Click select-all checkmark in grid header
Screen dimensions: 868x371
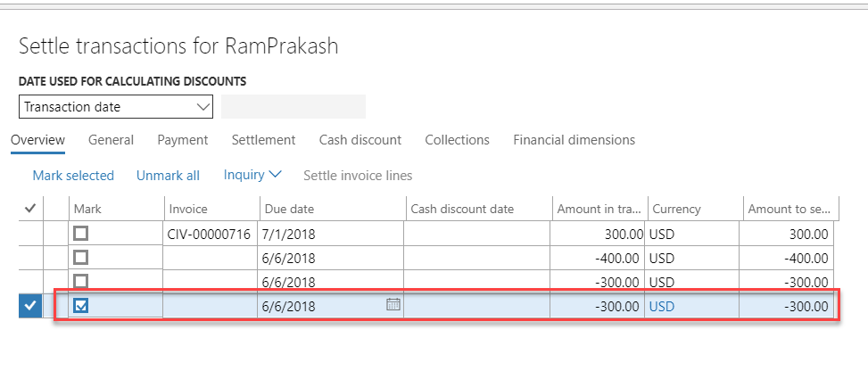tap(29, 209)
